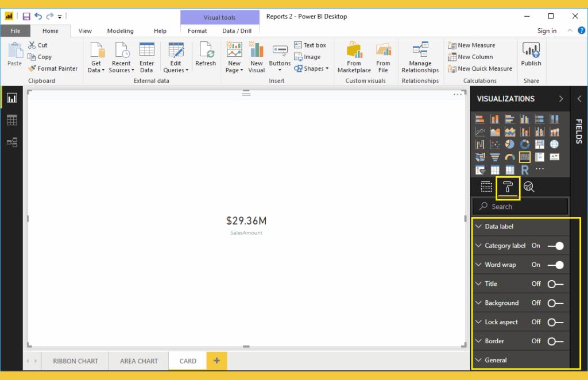Viewport: 588px width, 380px height.
Task: Select the Map globe visual
Action: click(554, 144)
